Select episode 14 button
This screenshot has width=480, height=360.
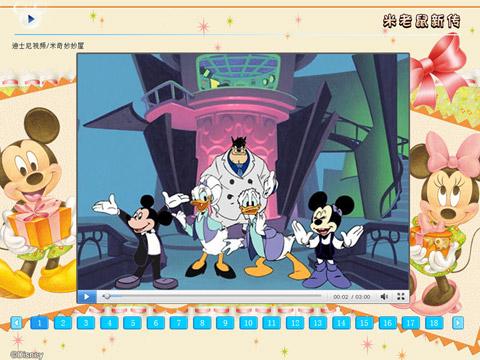pos(341,323)
